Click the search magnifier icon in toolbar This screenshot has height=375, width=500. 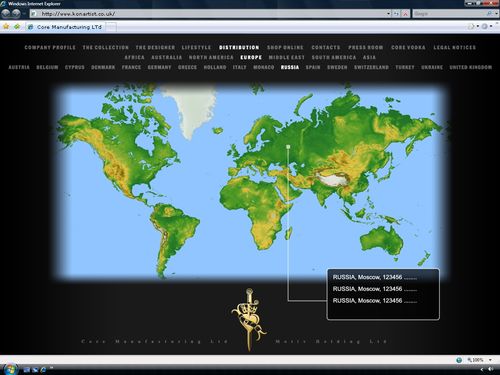[489, 14]
